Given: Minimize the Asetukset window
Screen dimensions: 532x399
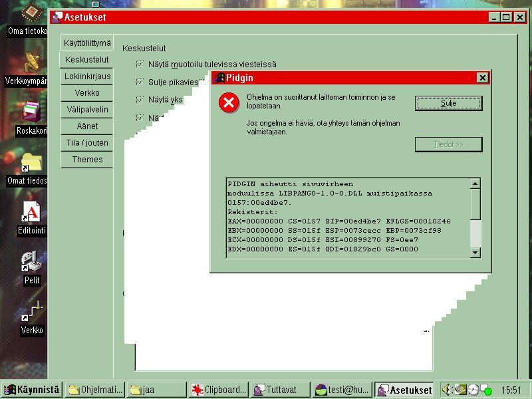Looking at the screenshot, I should (494, 17).
